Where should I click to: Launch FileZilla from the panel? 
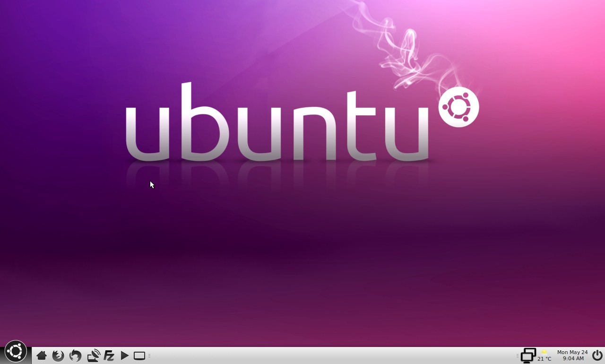click(x=109, y=355)
